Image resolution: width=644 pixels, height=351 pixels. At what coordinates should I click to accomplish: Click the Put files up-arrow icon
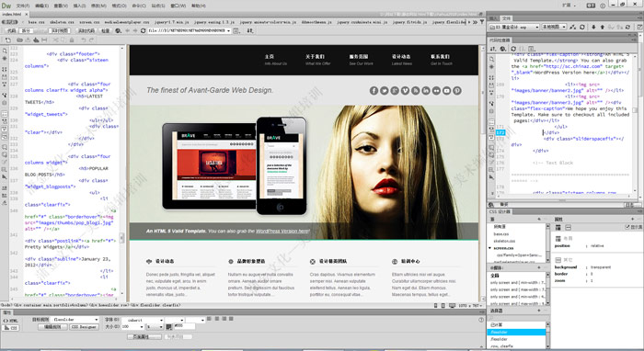(x=603, y=27)
